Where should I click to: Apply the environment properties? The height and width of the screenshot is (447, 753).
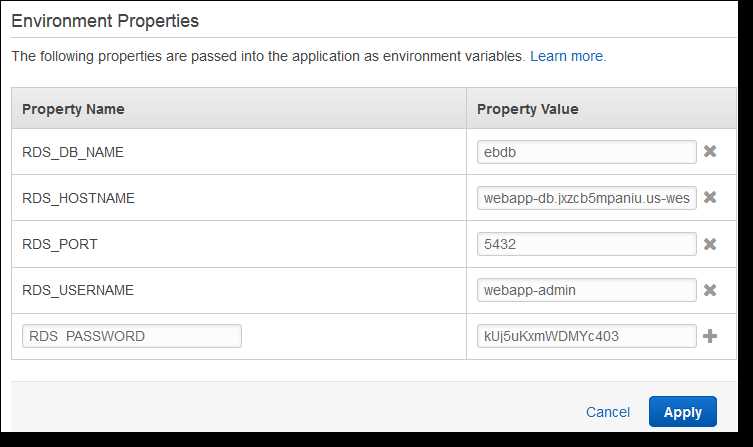pos(682,411)
